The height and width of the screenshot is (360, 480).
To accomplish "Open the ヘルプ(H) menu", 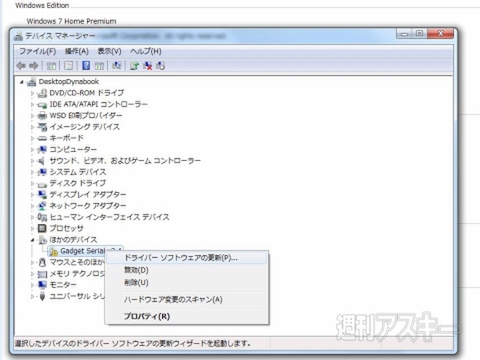I will [146, 51].
